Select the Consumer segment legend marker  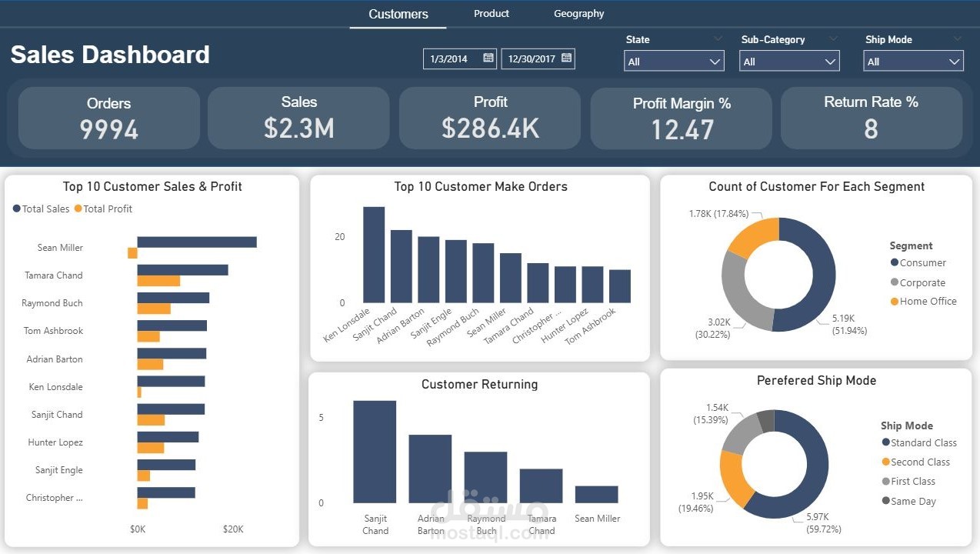(895, 262)
